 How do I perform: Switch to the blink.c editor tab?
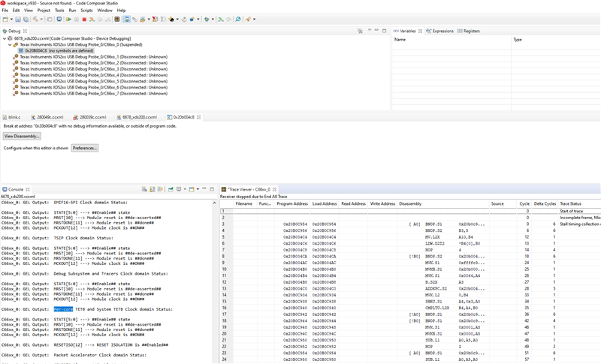coord(11,117)
